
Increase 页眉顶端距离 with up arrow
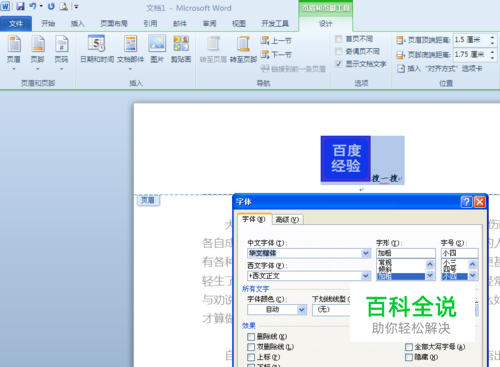coord(492,37)
